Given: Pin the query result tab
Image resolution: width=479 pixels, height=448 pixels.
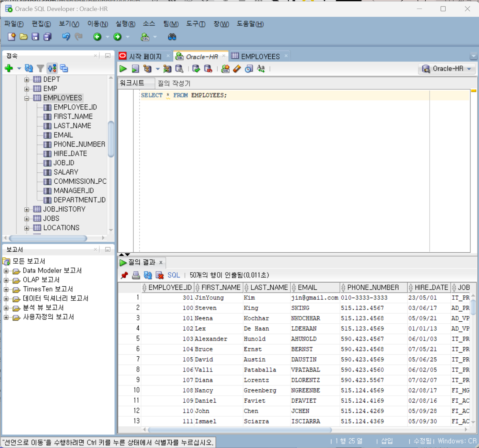Looking at the screenshot, I should coord(124,275).
